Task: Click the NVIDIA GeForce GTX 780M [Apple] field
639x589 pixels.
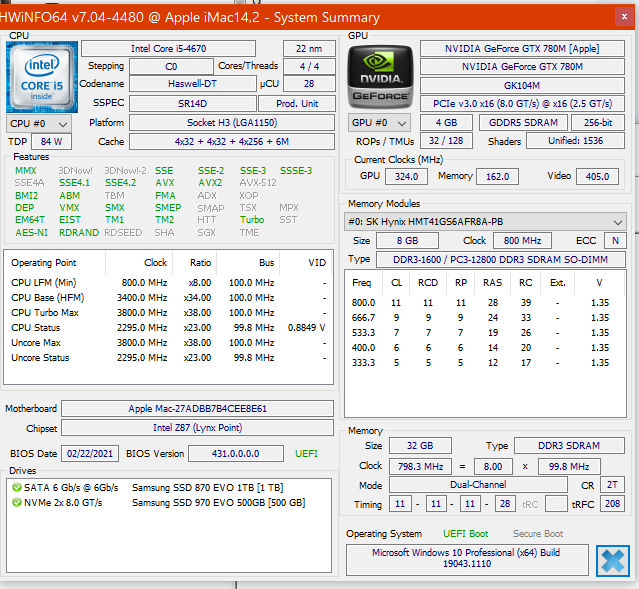Action: click(x=522, y=49)
